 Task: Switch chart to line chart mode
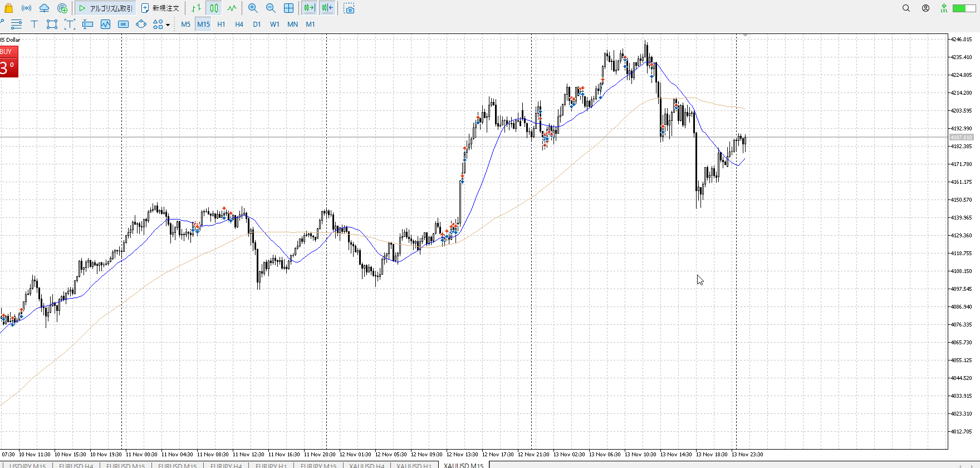[232, 8]
